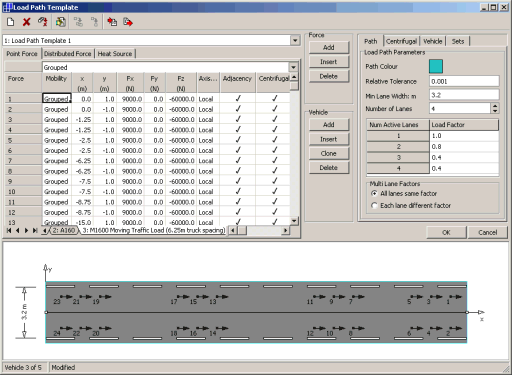Click load factor 1.0 for 1 lane
512x375 pixels.
point(464,136)
